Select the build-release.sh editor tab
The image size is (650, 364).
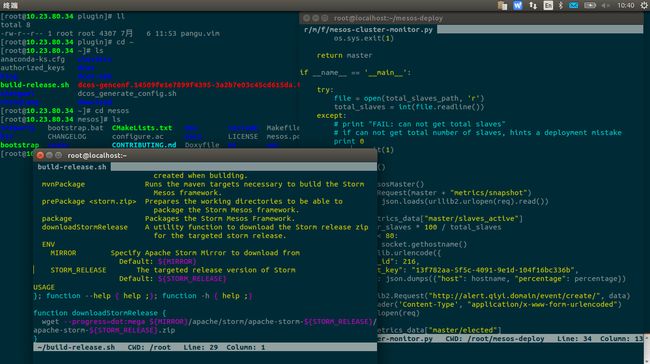point(72,167)
